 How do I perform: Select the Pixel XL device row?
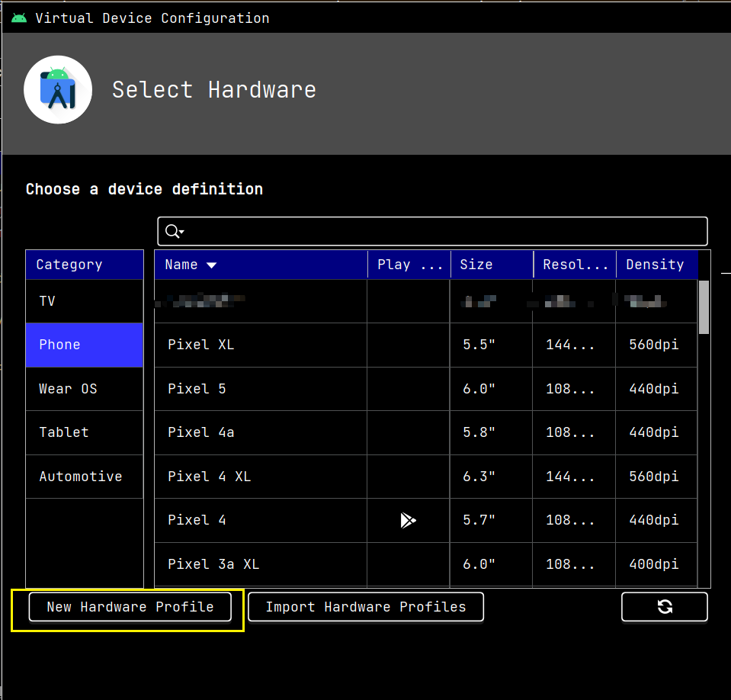[x=425, y=345]
